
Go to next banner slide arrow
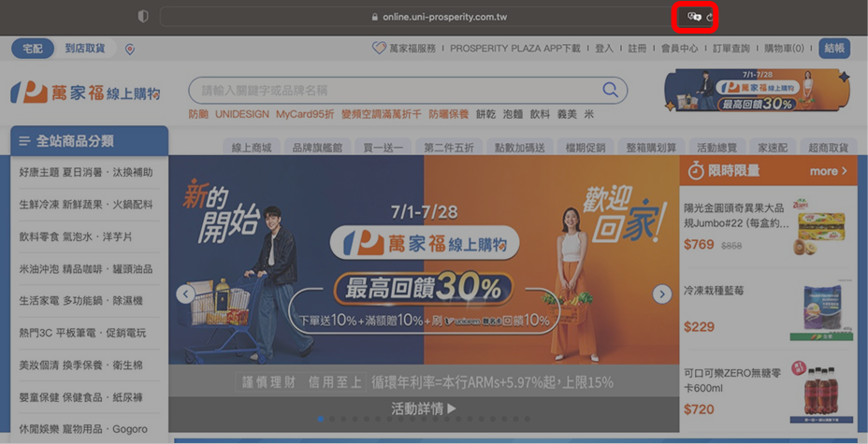pos(662,294)
